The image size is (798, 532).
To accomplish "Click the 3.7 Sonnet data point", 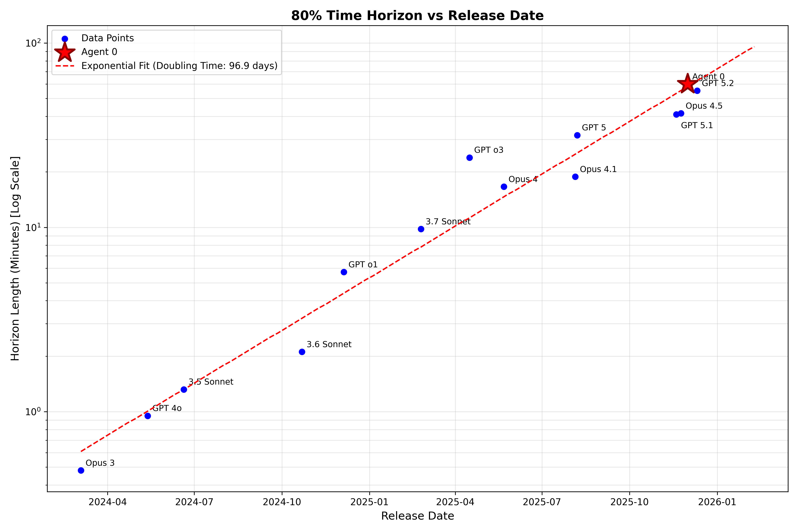I will point(421,229).
